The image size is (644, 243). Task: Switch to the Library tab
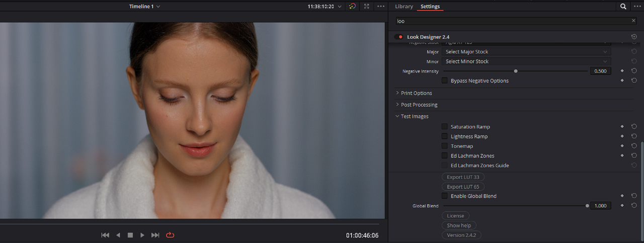(404, 7)
